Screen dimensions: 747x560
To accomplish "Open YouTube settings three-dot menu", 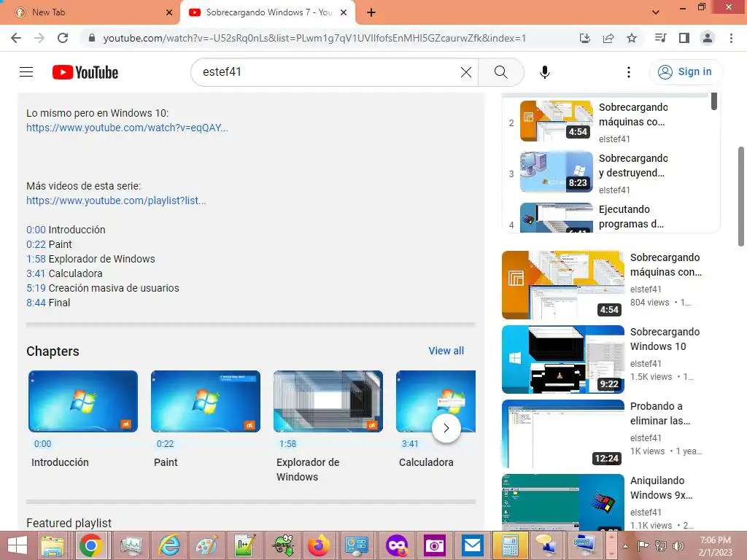I will 628,72.
